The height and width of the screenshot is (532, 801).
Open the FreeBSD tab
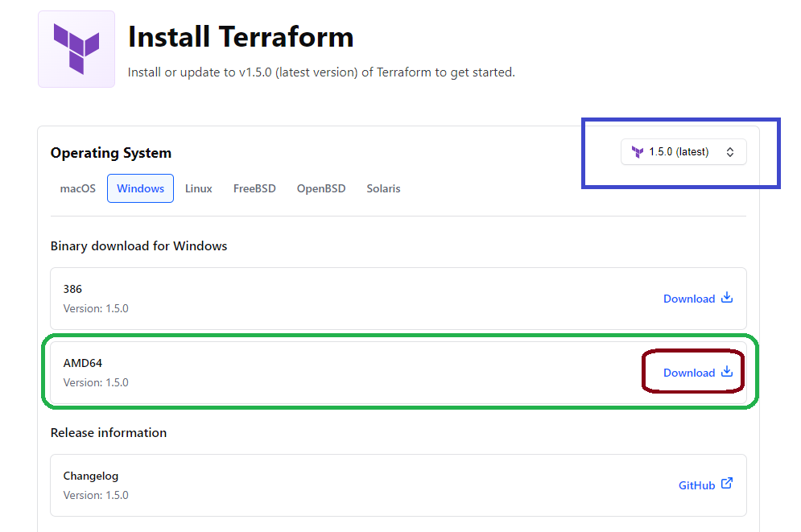[x=254, y=188]
